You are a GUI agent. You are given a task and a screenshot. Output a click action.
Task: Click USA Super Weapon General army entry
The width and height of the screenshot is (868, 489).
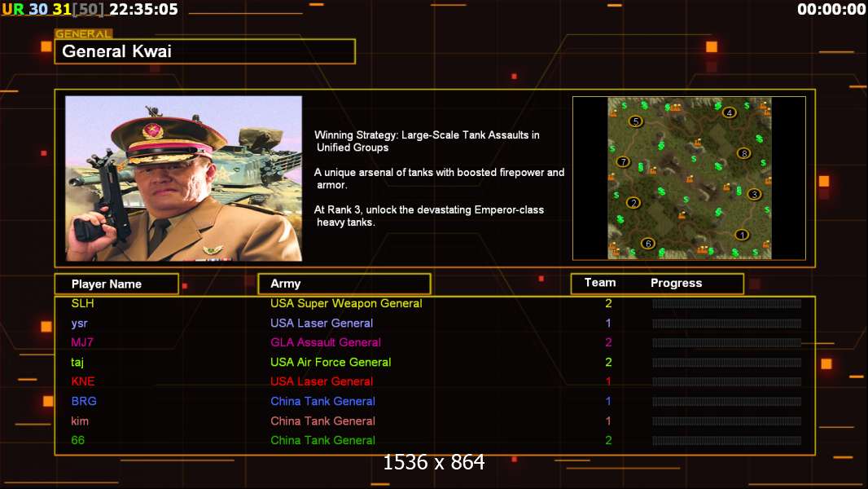click(346, 303)
